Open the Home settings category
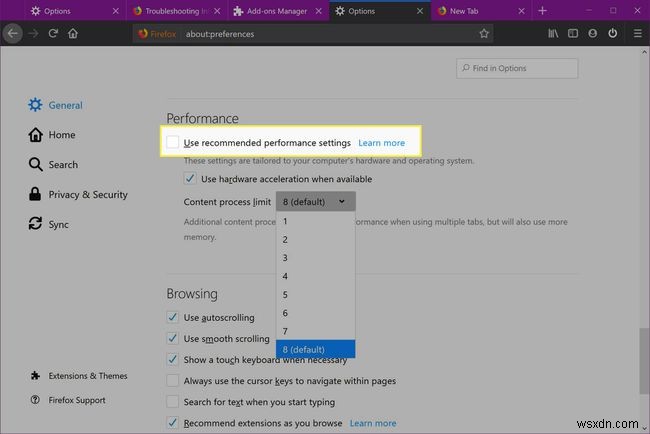 click(x=52, y=135)
